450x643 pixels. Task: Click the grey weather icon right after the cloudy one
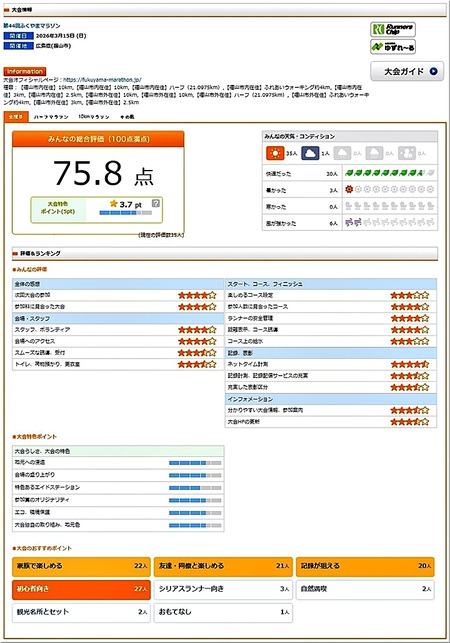click(342, 153)
